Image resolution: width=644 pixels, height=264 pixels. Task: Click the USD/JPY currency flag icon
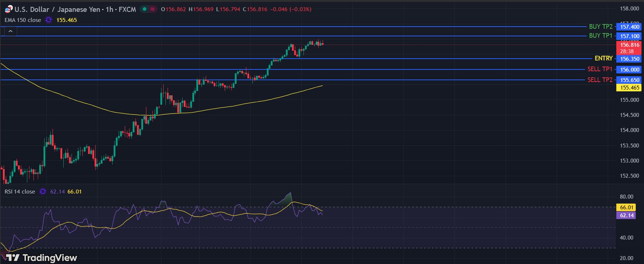click(8, 9)
